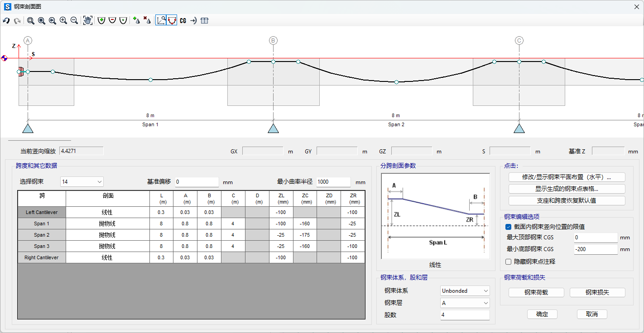Open the select tendon dropdown showing 14

(x=82, y=182)
